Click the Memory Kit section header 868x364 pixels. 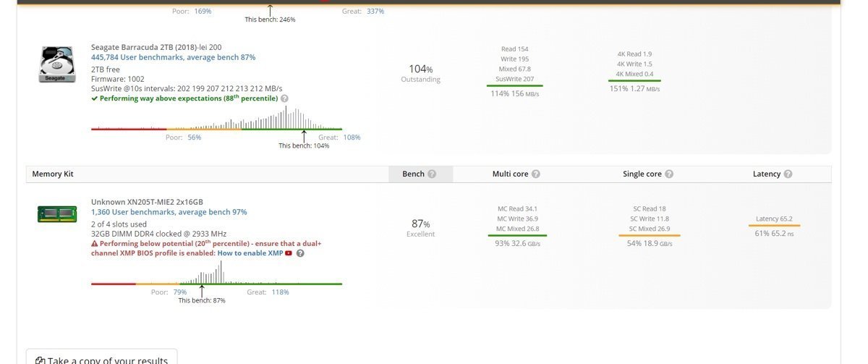point(53,174)
